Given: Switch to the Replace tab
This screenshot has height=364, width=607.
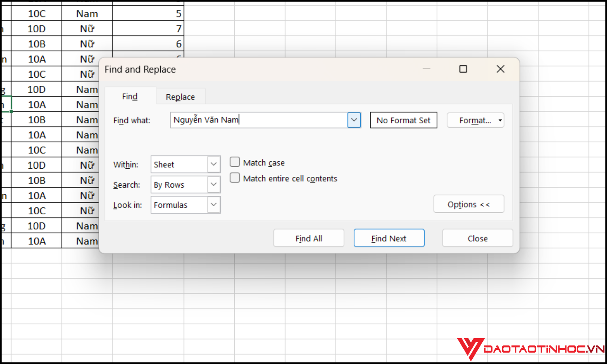Looking at the screenshot, I should pyautogui.click(x=180, y=97).
